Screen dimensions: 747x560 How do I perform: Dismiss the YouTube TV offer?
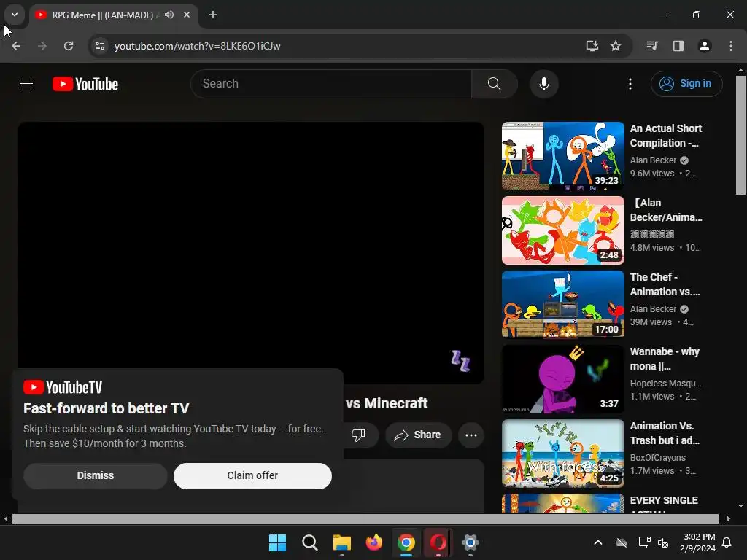coord(96,475)
